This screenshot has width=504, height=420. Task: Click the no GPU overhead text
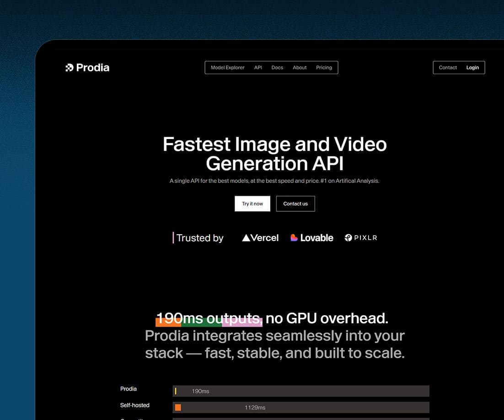(327, 318)
